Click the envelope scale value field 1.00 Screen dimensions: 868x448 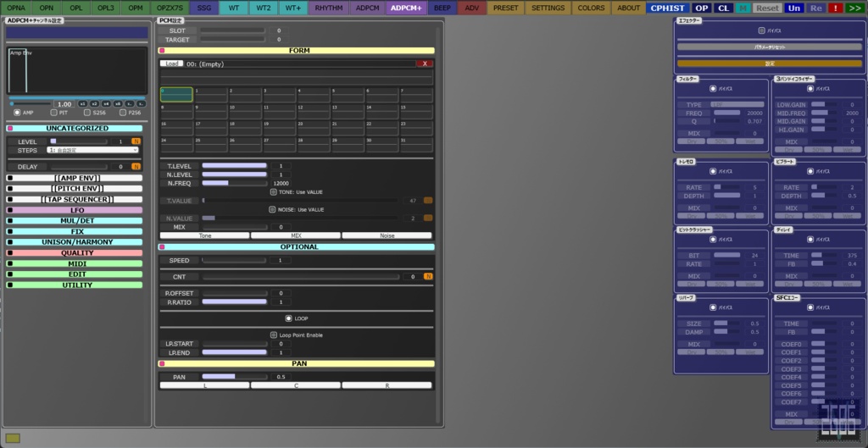coord(64,104)
